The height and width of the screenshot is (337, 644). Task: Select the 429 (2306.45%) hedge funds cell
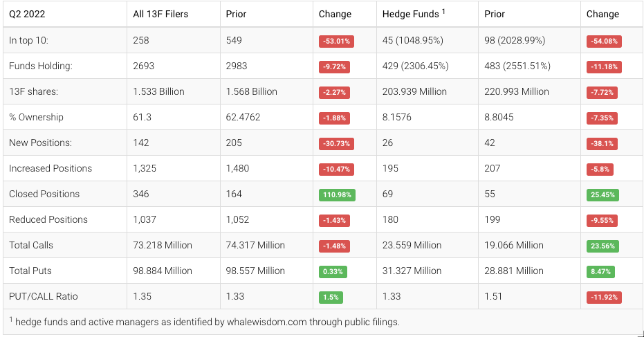415,66
